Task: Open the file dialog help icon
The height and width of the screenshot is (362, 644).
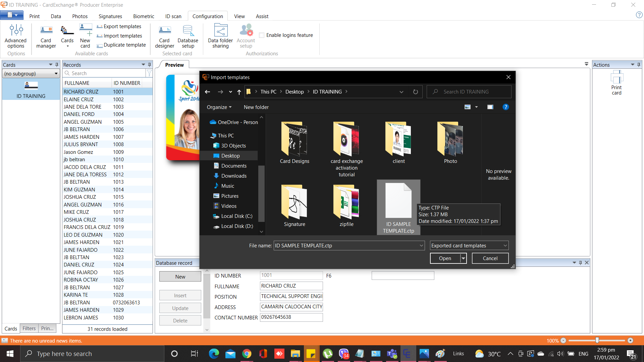Action: point(505,107)
